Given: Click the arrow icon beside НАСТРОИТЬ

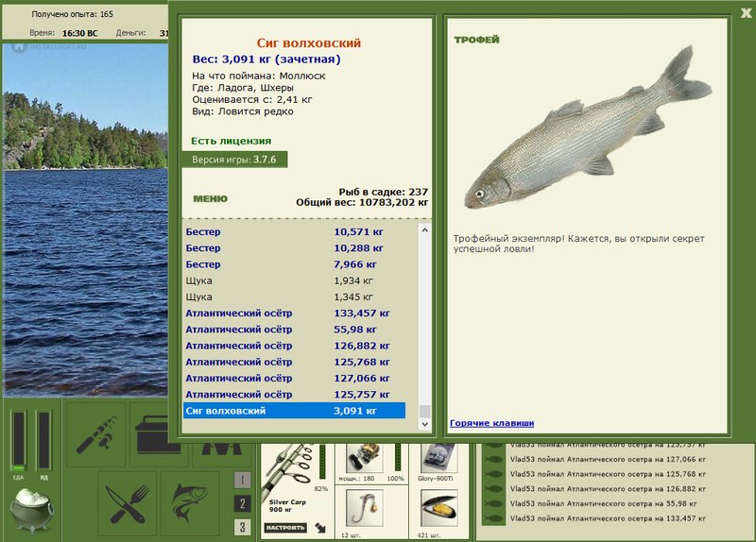Looking at the screenshot, I should (320, 528).
